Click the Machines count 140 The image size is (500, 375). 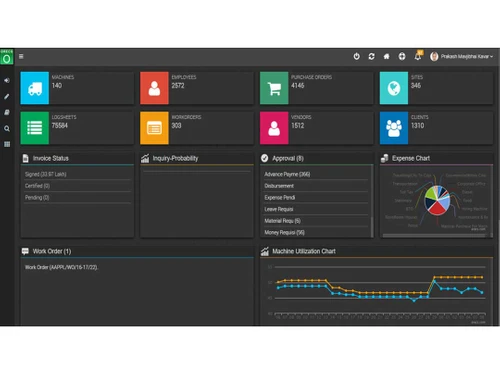57,86
